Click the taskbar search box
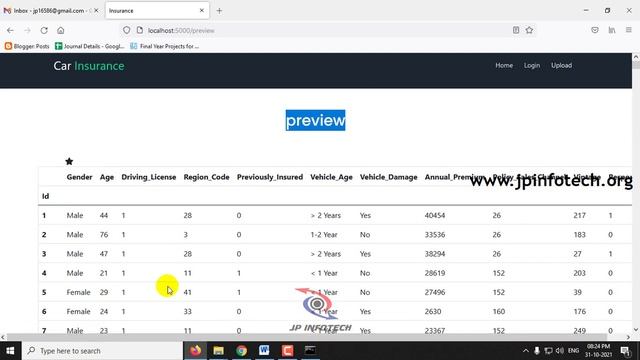This screenshot has height=360, width=640. click(x=102, y=351)
